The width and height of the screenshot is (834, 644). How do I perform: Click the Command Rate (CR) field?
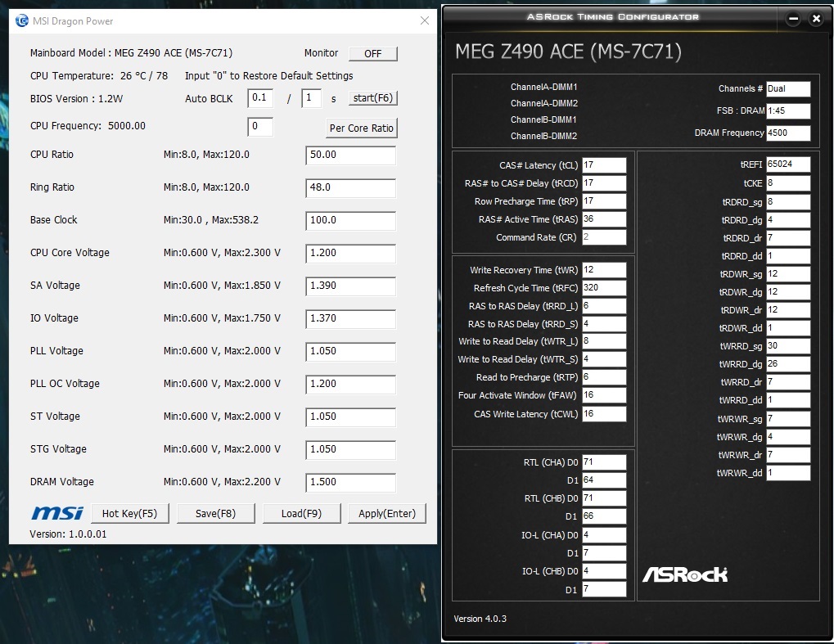[604, 237]
